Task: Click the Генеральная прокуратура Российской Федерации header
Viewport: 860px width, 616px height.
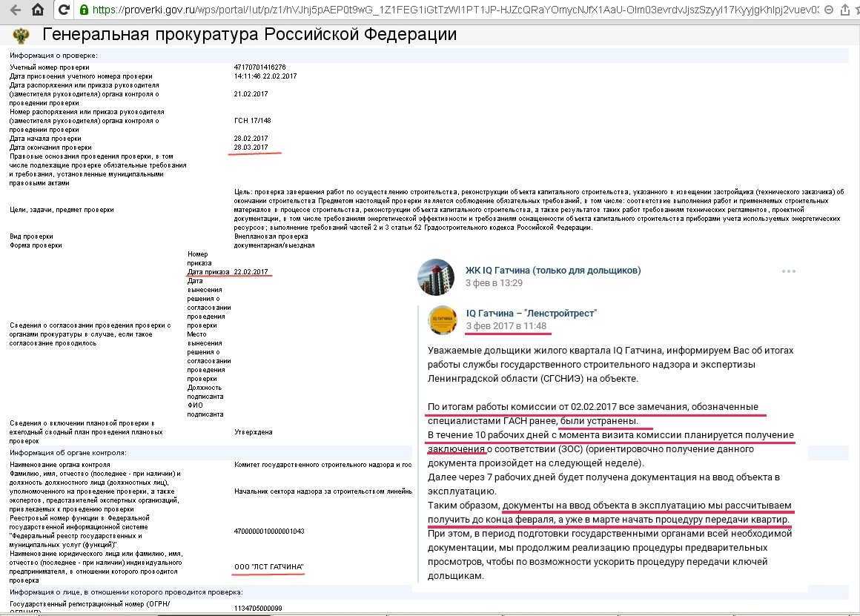Action: pos(250,35)
